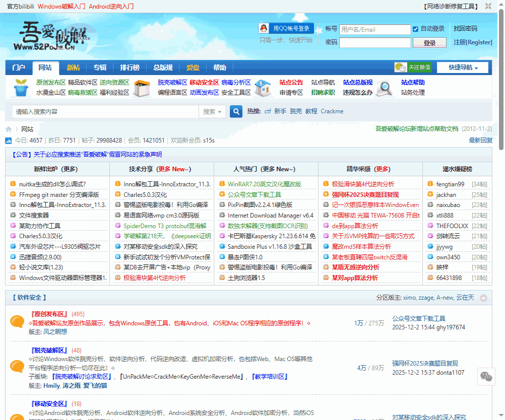The height and width of the screenshot is (420, 505).
Task: Focus the 用户名/Email input field
Action: pyautogui.click(x=374, y=30)
